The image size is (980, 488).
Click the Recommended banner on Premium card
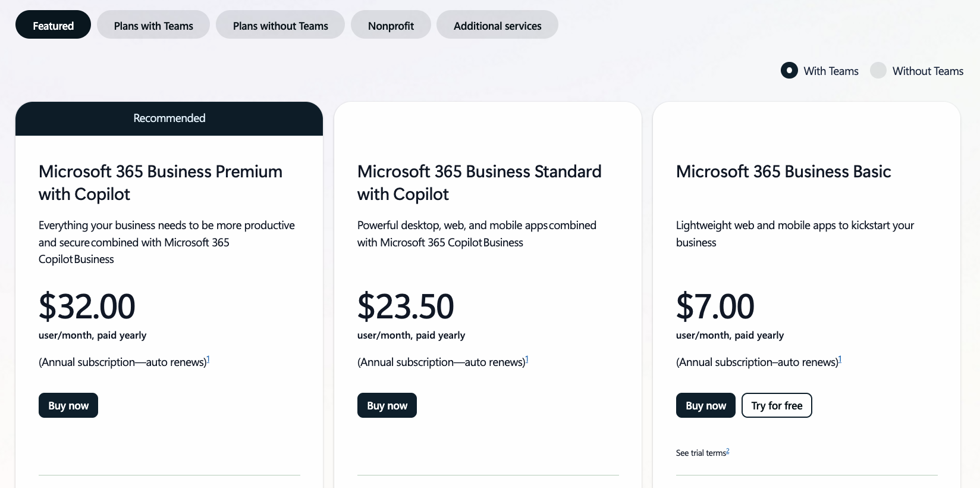coord(169,118)
